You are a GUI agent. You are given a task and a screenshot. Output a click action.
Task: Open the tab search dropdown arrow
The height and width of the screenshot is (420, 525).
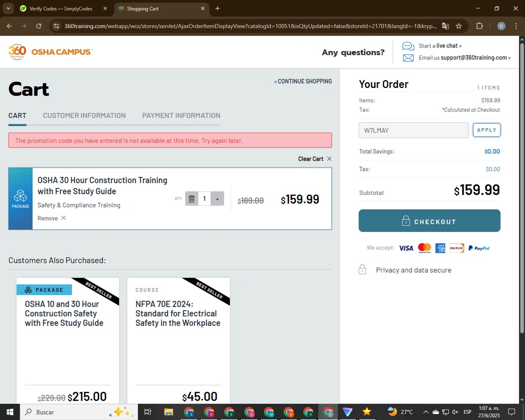click(x=8, y=8)
